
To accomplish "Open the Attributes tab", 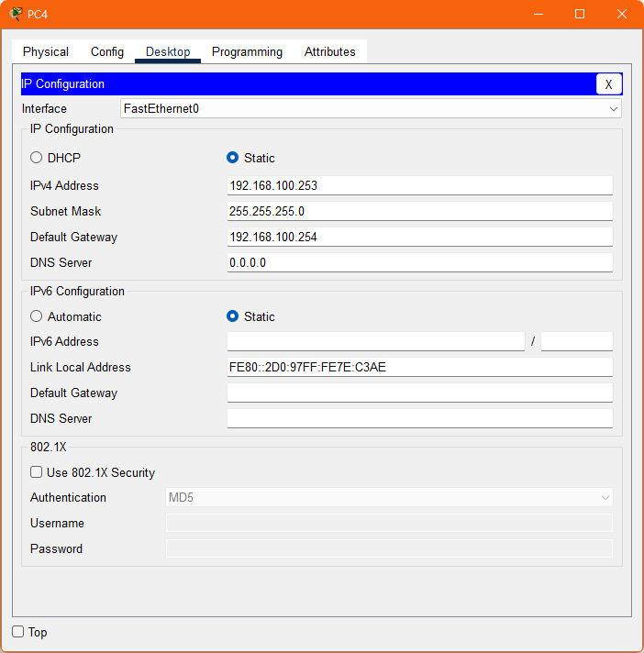I will pyautogui.click(x=330, y=51).
